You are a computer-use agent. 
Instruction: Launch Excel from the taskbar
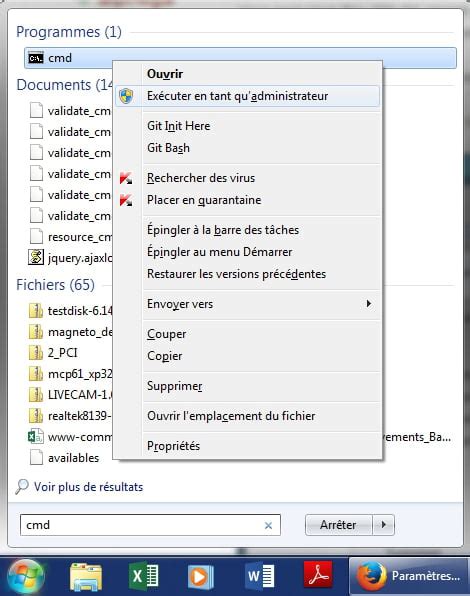pyautogui.click(x=144, y=576)
